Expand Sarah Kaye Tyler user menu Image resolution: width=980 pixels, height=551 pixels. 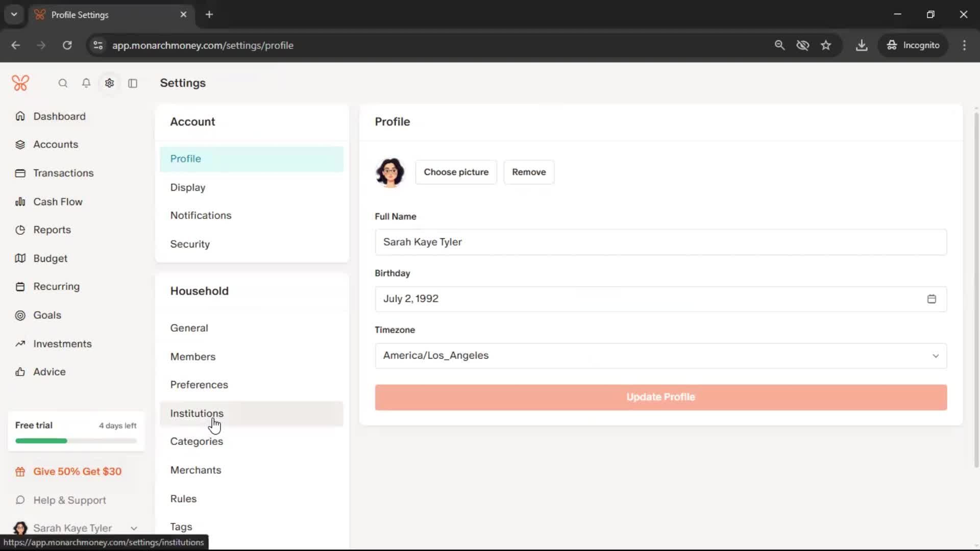coord(134,528)
